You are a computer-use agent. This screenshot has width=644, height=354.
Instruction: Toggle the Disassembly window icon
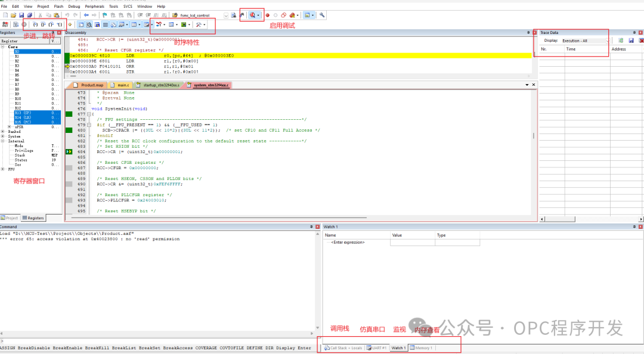pyautogui.click(x=89, y=24)
